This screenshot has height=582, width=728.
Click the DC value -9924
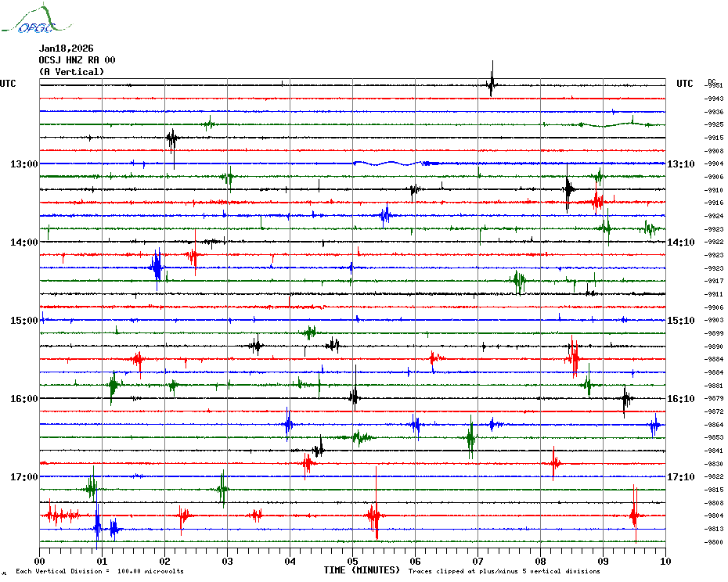[x=714, y=216]
